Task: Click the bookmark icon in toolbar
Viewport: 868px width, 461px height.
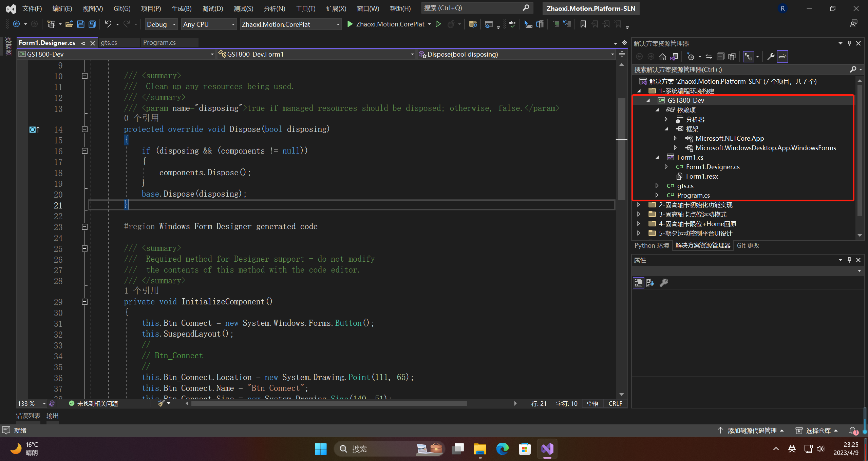Action: click(x=583, y=24)
